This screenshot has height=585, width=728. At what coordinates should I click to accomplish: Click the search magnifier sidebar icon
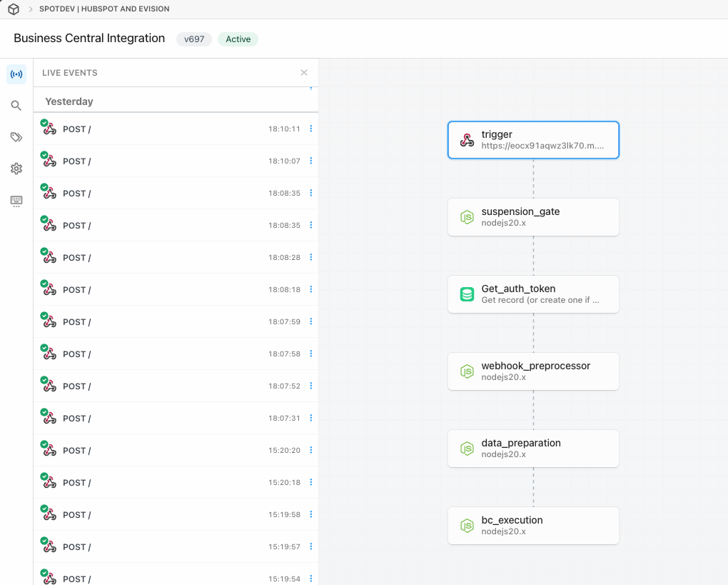point(16,106)
